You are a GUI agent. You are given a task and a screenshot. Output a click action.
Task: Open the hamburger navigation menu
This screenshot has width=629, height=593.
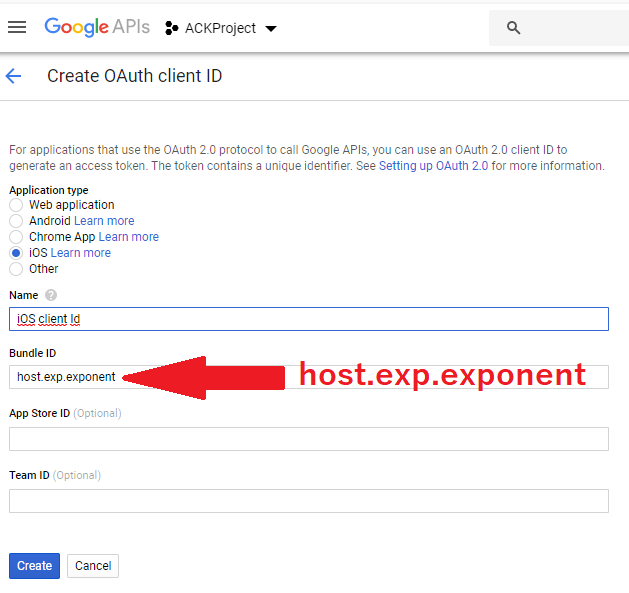pos(17,27)
